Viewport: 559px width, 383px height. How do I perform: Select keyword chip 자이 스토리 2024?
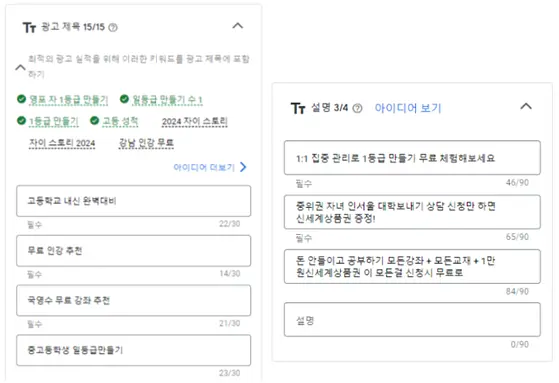[62, 143]
